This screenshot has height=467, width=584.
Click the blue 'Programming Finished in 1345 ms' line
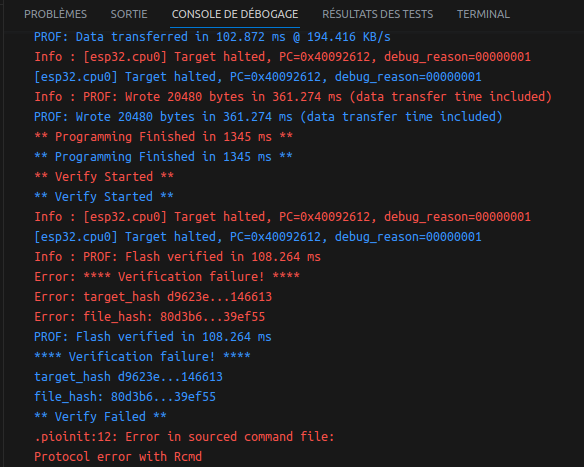(x=164, y=157)
